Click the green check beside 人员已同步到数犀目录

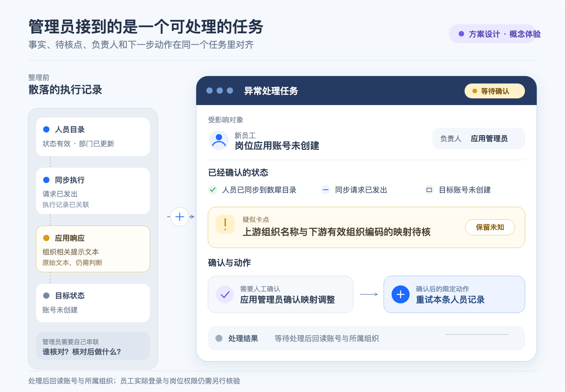click(x=213, y=190)
